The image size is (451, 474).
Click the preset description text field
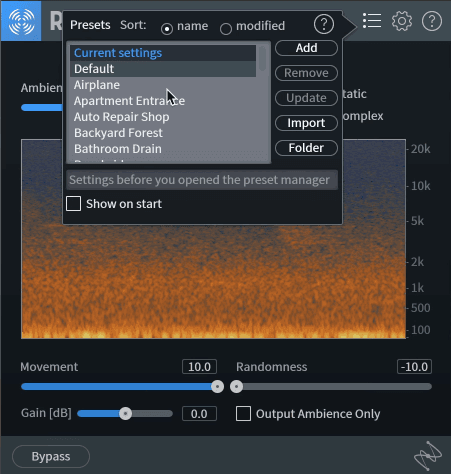[x=202, y=180]
